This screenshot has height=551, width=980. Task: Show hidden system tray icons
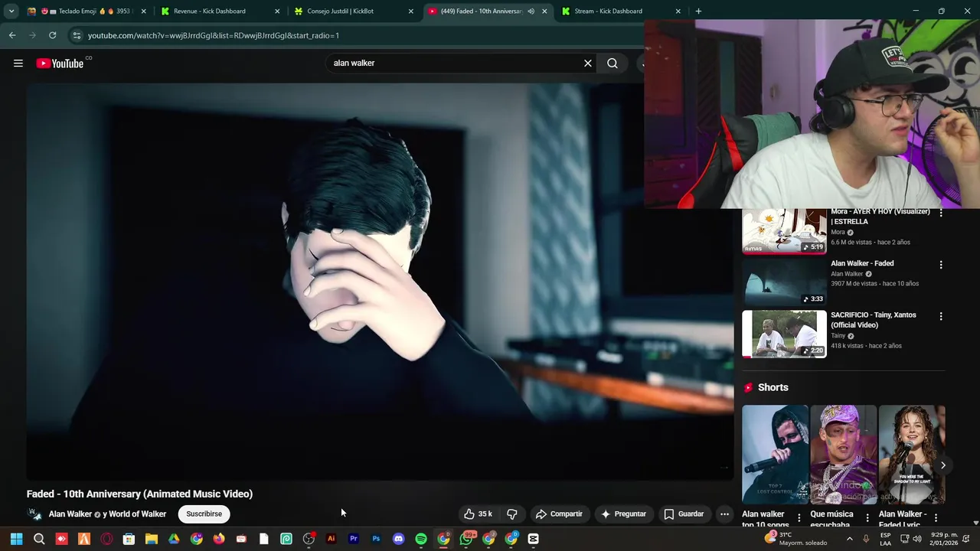click(x=849, y=540)
